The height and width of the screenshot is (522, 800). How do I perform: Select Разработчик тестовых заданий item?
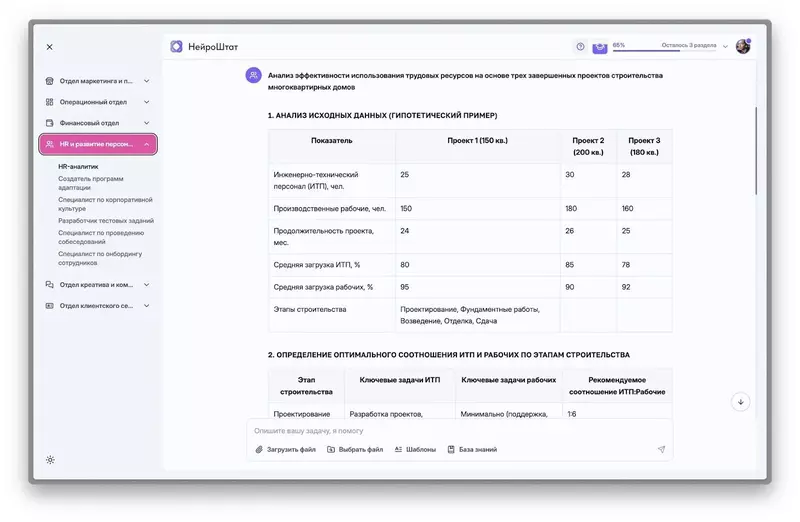coord(105,220)
